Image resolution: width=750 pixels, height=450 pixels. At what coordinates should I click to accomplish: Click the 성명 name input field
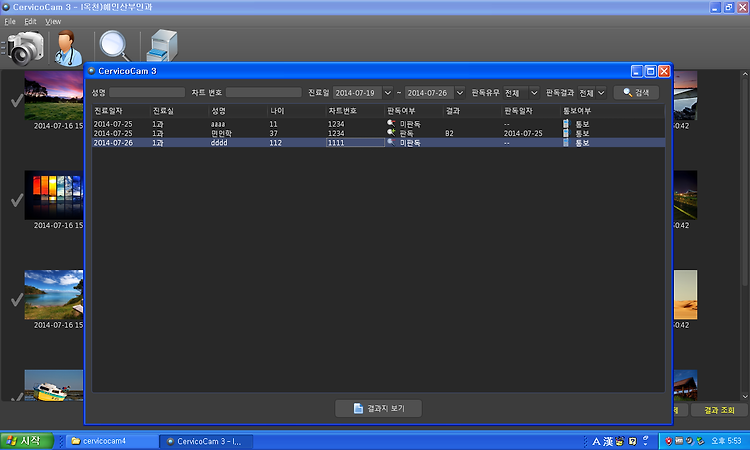tap(147, 92)
